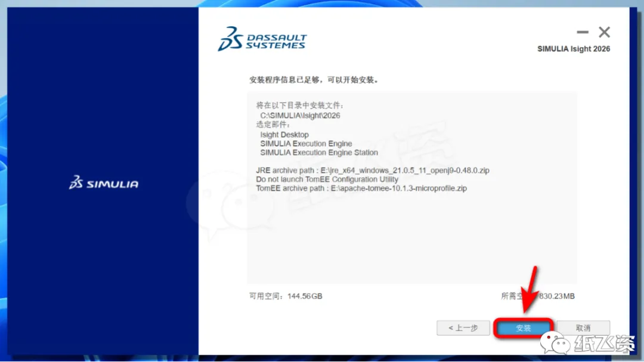This screenshot has width=644, height=362.
Task: Click the Do not launch TomEE Configuration Utility line
Action: point(327,179)
